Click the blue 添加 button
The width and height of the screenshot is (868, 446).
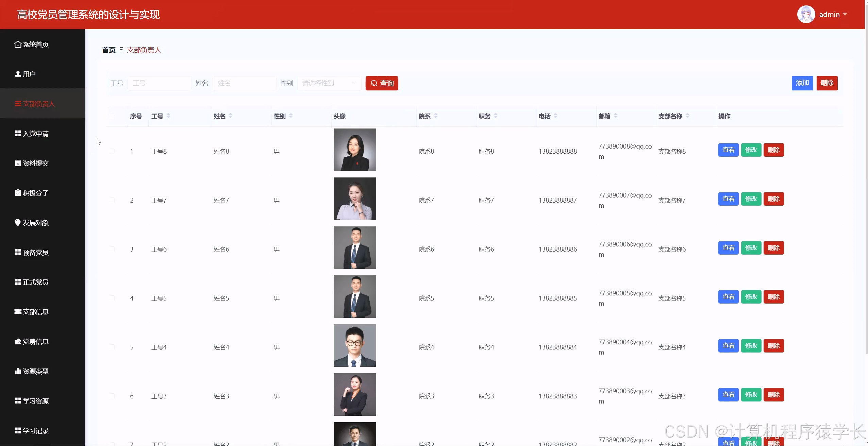tap(802, 83)
